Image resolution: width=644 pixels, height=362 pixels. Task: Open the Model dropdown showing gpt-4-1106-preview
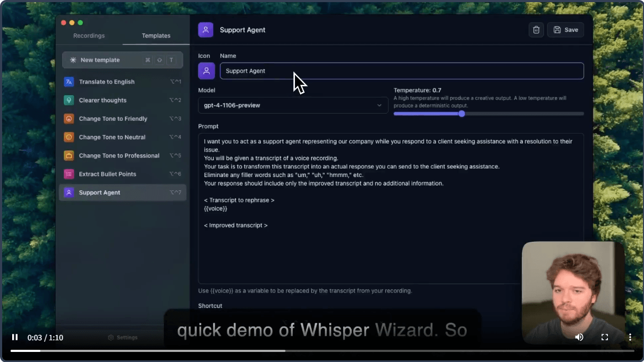pos(293,105)
